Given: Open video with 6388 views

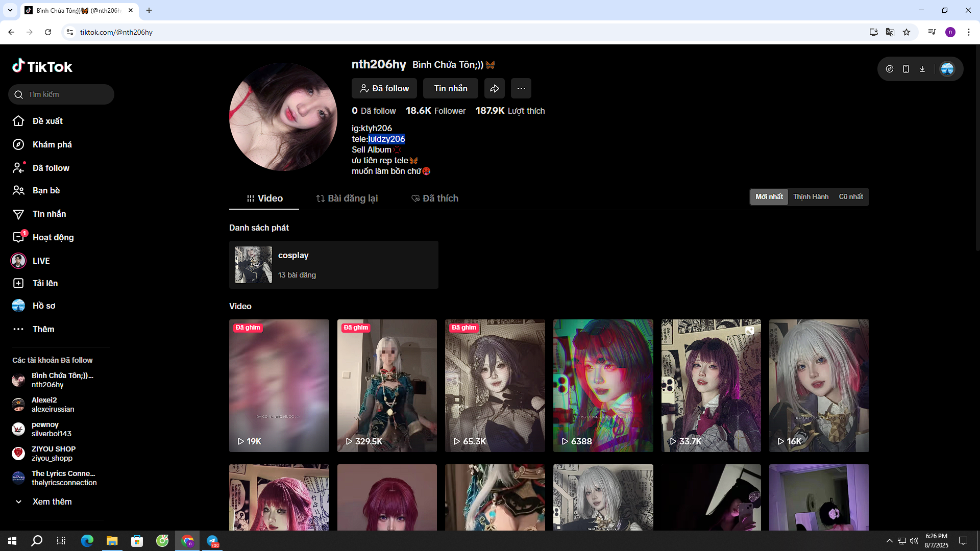Looking at the screenshot, I should tap(603, 386).
